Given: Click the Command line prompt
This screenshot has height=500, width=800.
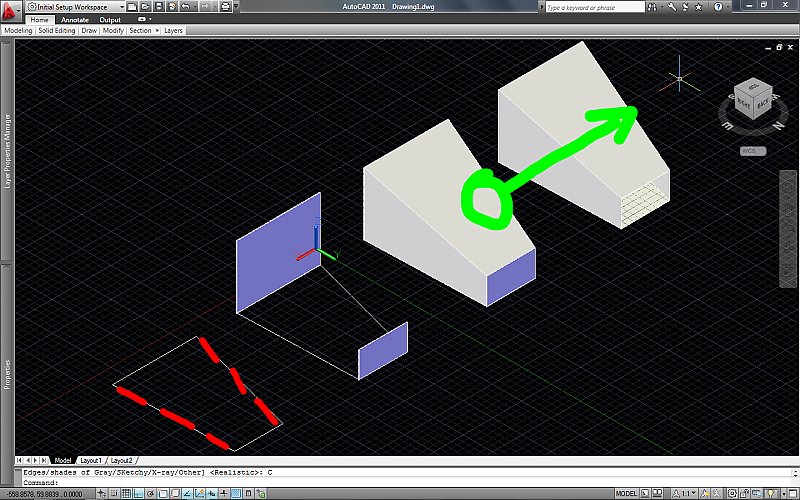Looking at the screenshot, I should (407, 483).
